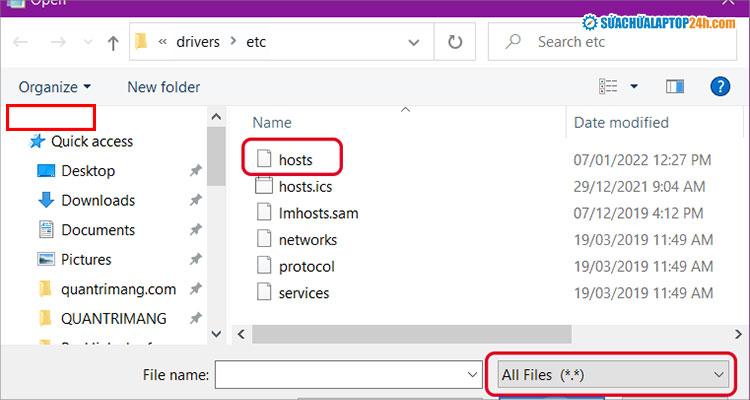Go back with the left arrow button
Viewport: 750px width, 400px height.
pos(20,42)
